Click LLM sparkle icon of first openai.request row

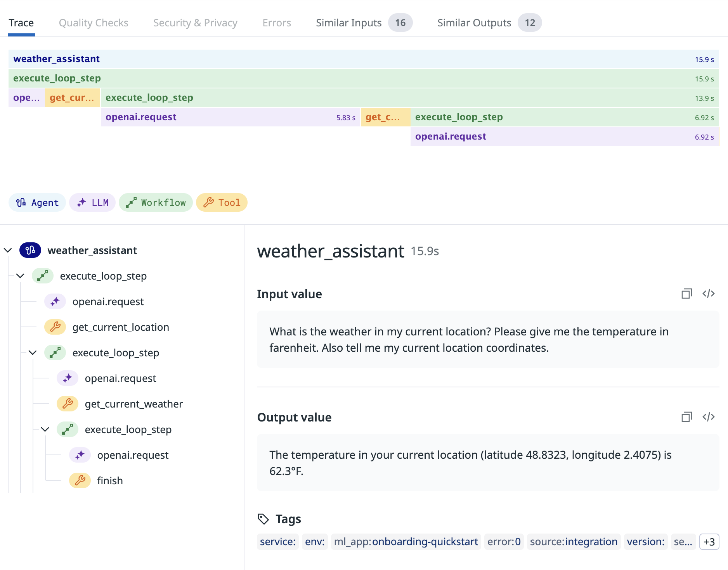(55, 302)
